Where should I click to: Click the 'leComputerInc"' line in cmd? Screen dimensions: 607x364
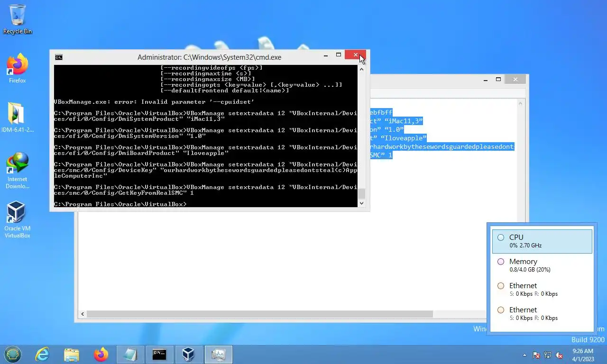(81, 176)
